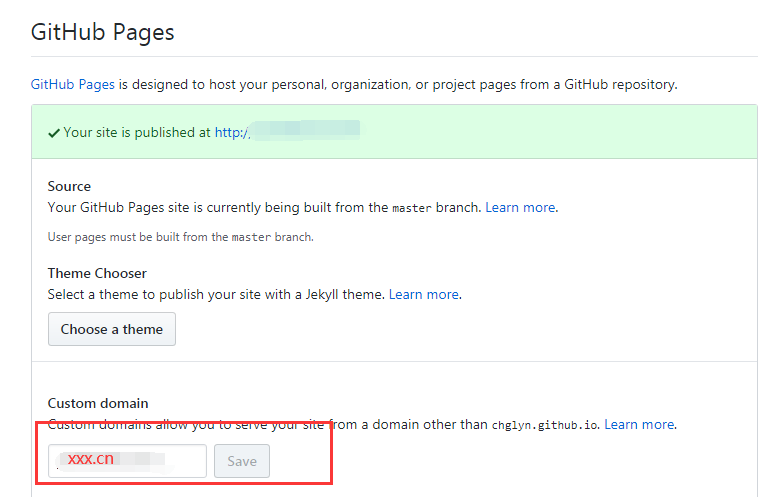Focus the custom domain input field
This screenshot has width=773, height=497.
point(127,461)
